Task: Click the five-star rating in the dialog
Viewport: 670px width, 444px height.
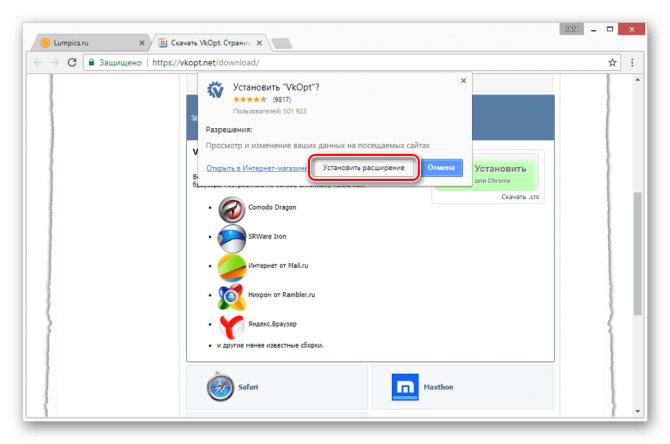Action: tap(250, 100)
